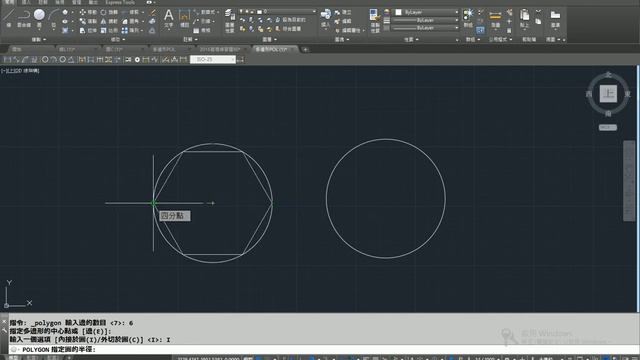Open the ByLayer linetype dropdown
Screen dimensions: 640x360
(x=456, y=28)
